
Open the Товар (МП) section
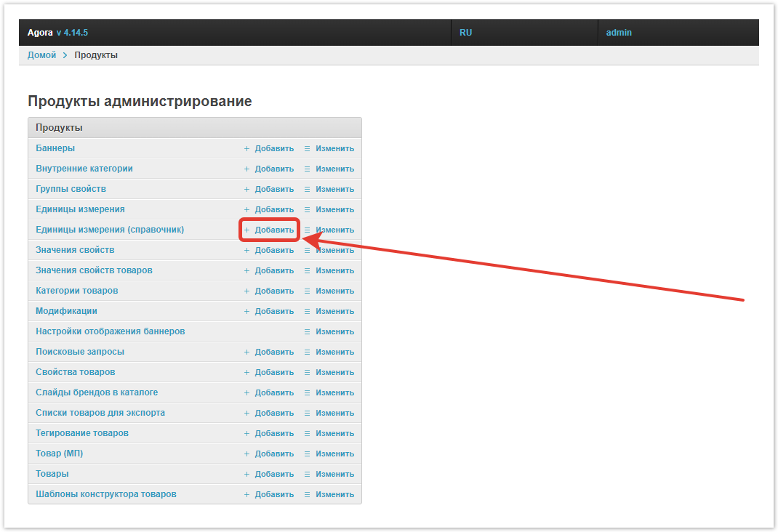click(x=59, y=454)
